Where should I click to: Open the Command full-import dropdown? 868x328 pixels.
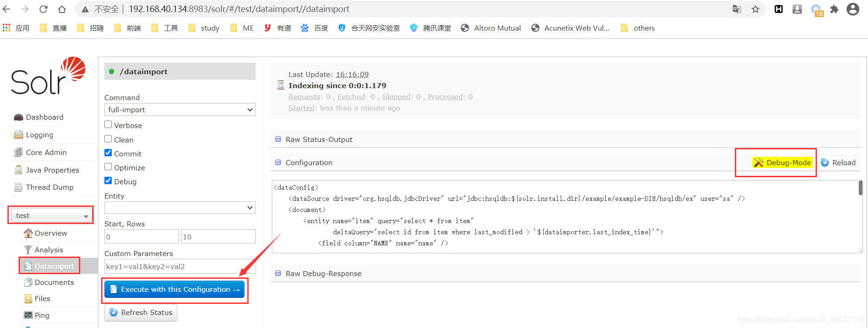click(x=180, y=109)
